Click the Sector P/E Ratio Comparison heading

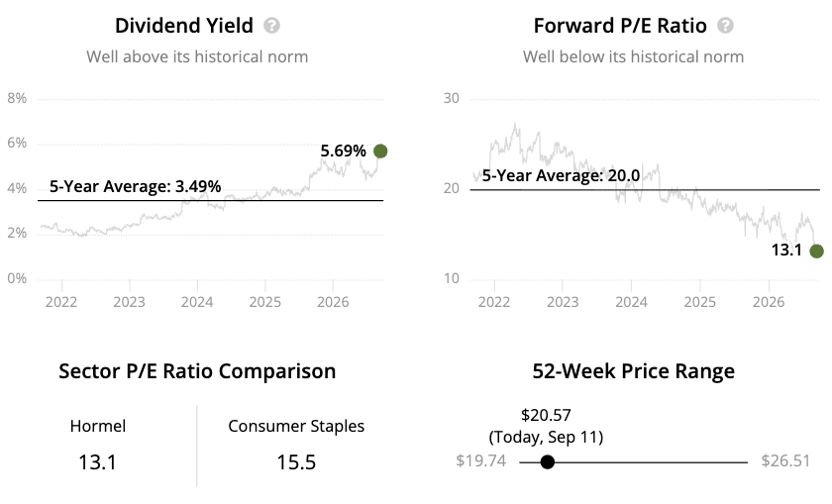coord(197,371)
